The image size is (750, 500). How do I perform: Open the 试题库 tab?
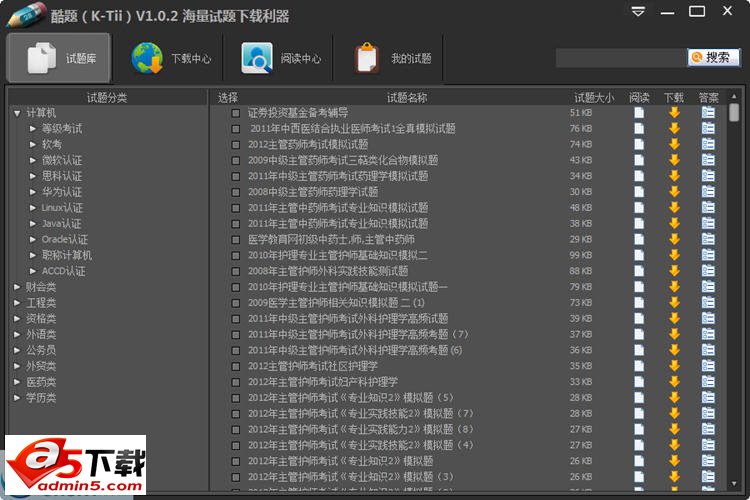pos(59,58)
